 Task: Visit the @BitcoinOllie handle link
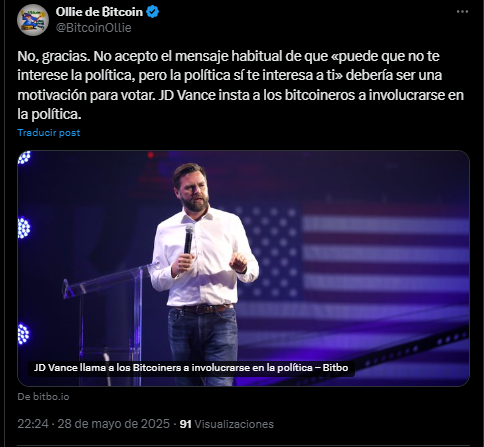tap(93, 28)
